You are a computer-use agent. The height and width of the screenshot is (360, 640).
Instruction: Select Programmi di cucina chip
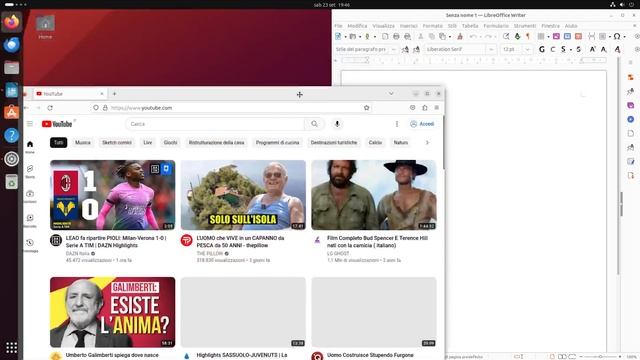coord(277,142)
